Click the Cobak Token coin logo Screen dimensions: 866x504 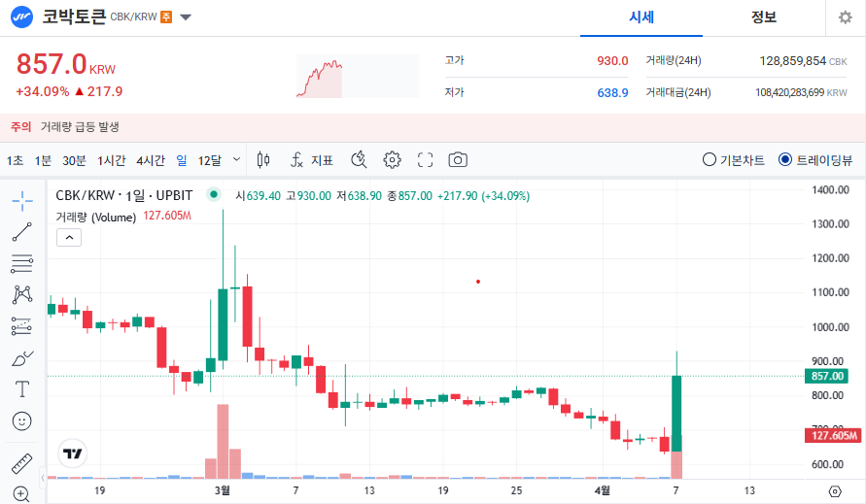pyautogui.click(x=22, y=17)
